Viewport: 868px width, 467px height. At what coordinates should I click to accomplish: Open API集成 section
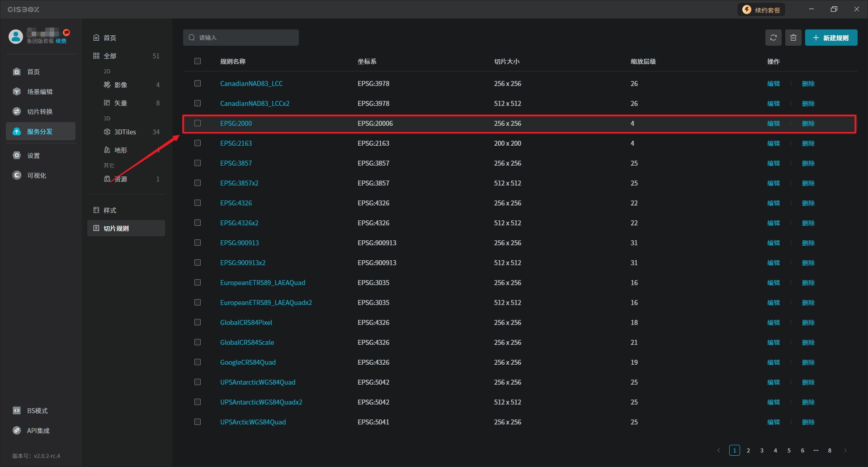[x=38, y=431]
